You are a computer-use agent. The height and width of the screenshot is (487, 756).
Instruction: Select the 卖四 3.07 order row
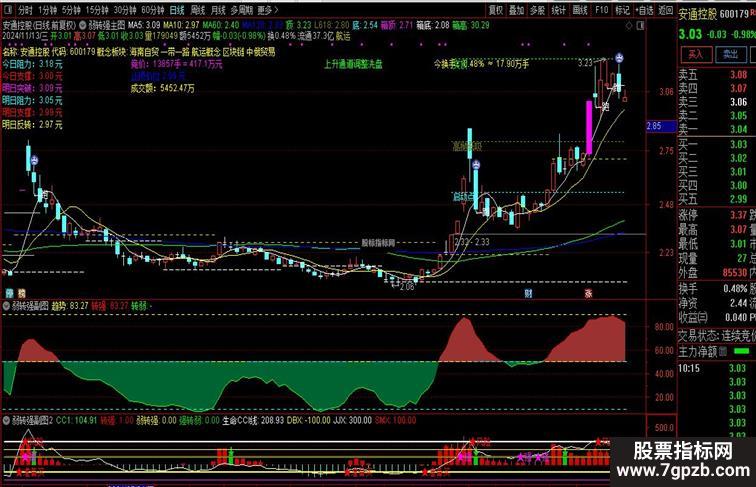(x=717, y=88)
